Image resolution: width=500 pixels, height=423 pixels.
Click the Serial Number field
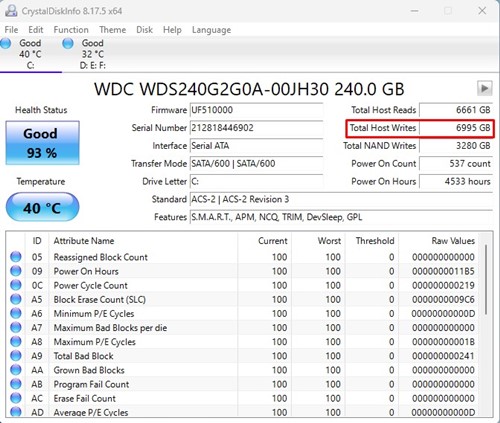[x=256, y=128]
